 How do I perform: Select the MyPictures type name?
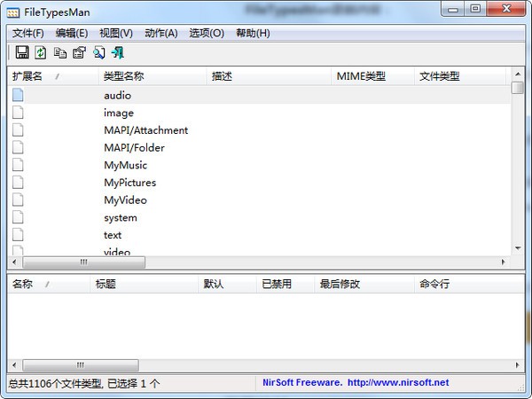130,183
